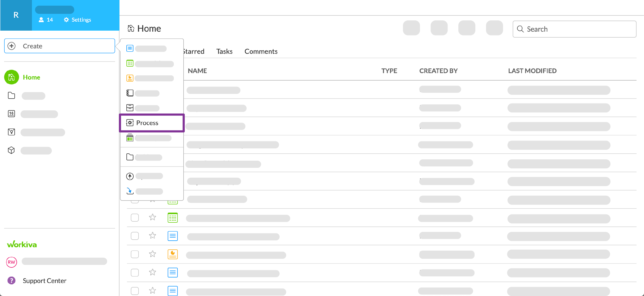The image size is (644, 296).
Task: Open Home from the left sidebar
Action: pos(31,77)
